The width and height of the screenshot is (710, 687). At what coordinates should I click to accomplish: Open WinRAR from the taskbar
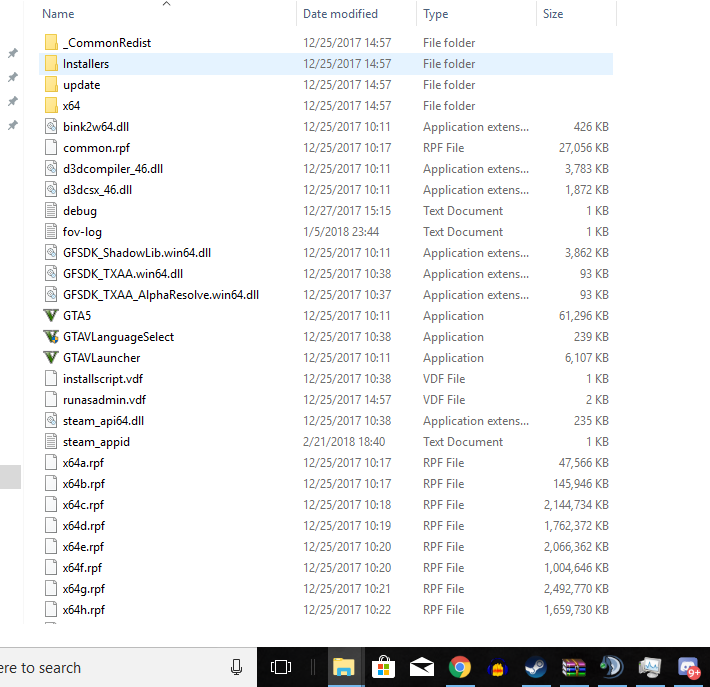pos(573,668)
